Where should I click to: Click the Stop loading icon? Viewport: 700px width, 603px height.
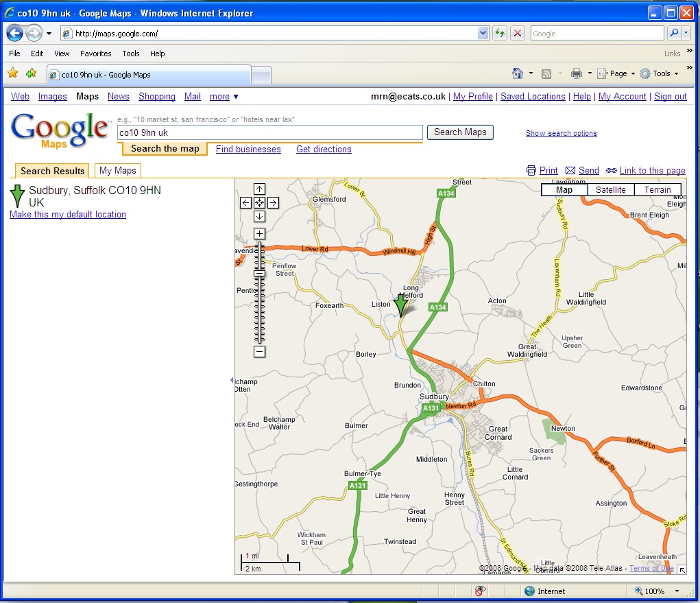click(518, 33)
